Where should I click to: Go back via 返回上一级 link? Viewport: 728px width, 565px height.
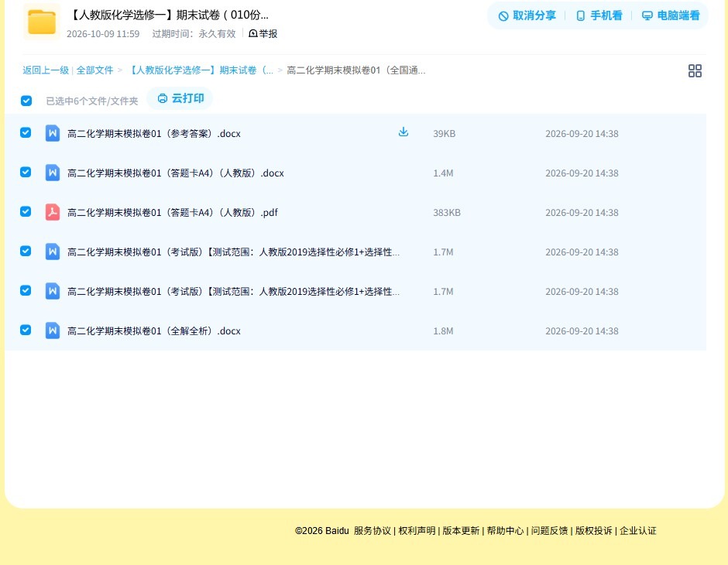tap(46, 70)
